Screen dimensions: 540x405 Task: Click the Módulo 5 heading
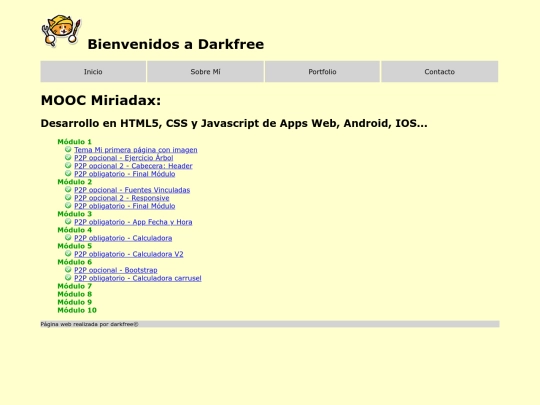coord(75,246)
